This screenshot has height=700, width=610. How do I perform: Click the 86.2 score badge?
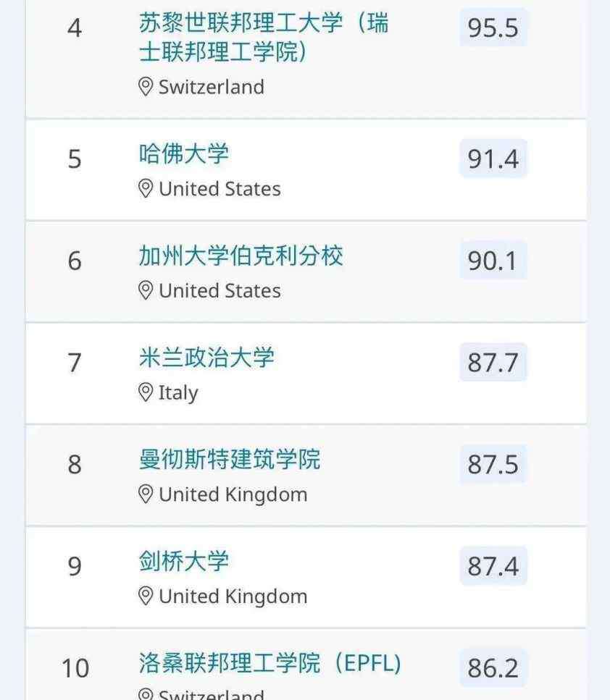click(493, 668)
